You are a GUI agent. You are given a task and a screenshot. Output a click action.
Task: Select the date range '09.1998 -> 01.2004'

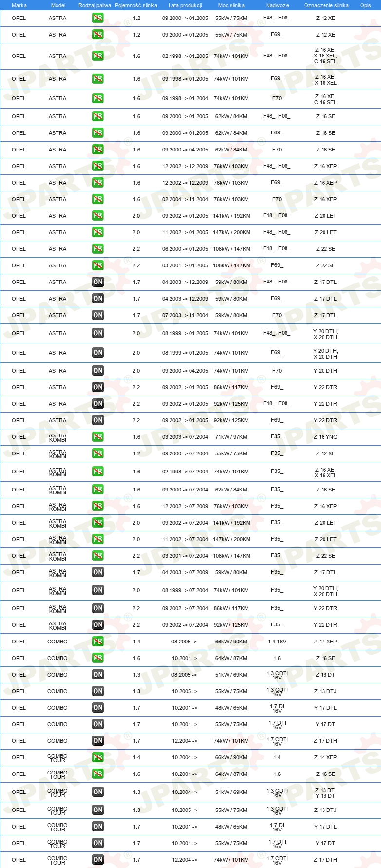click(185, 98)
